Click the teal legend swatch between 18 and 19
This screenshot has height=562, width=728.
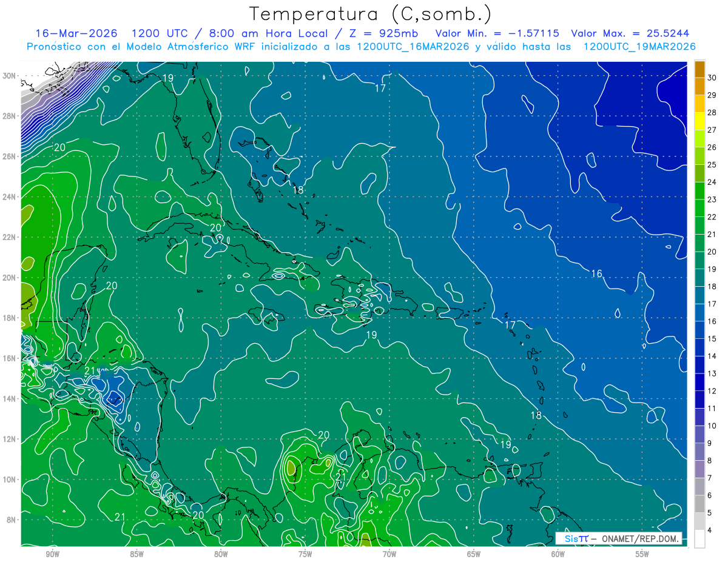(699, 278)
